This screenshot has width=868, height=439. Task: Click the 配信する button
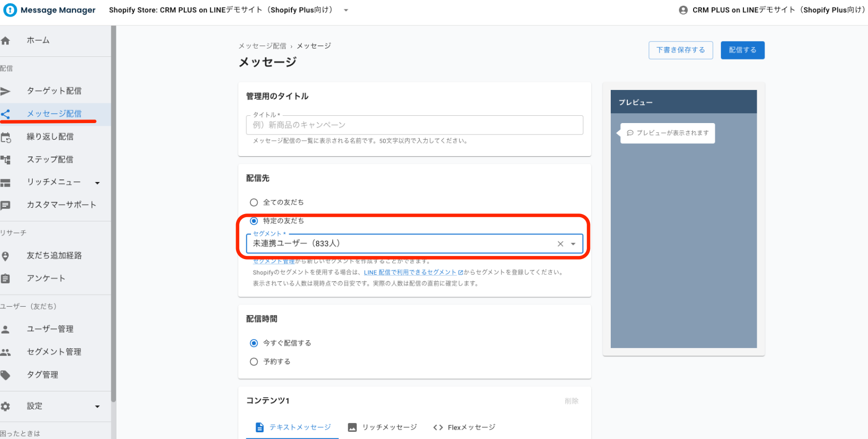[x=742, y=50]
